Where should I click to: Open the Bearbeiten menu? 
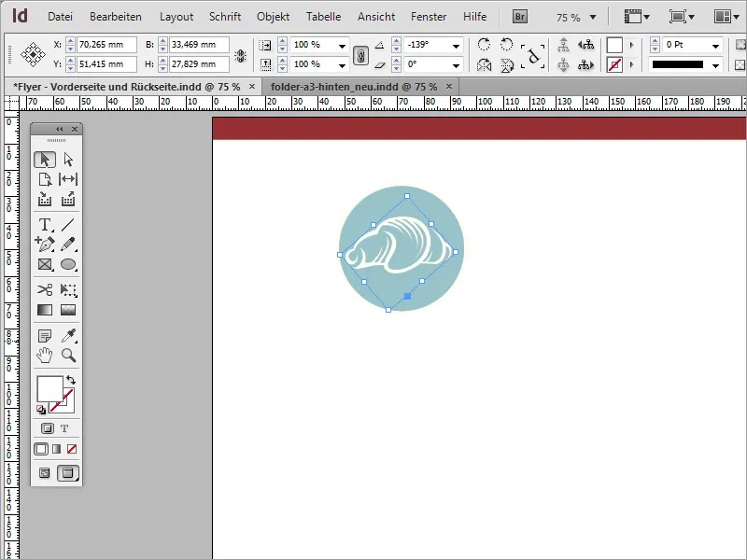(116, 17)
